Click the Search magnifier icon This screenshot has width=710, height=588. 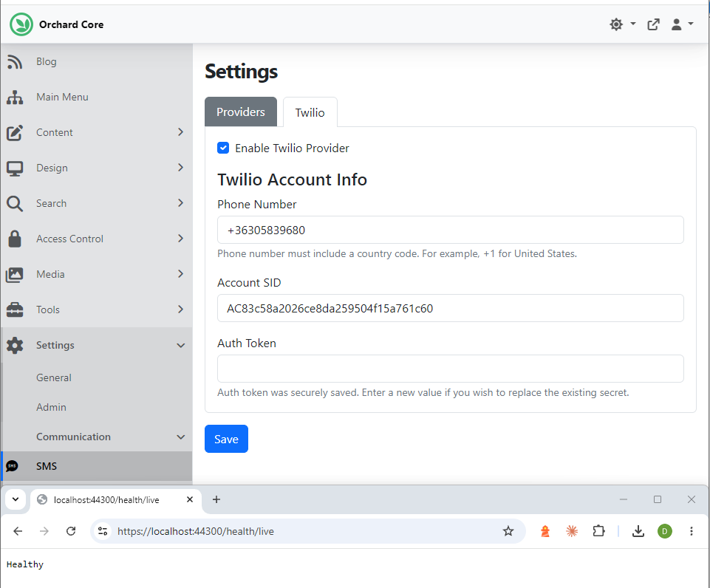pos(15,204)
